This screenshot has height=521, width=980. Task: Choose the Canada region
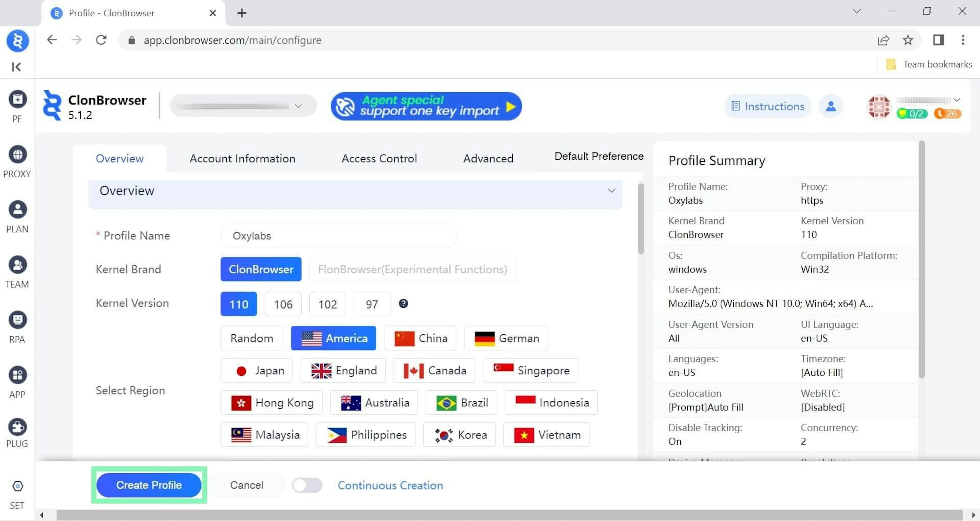434,370
